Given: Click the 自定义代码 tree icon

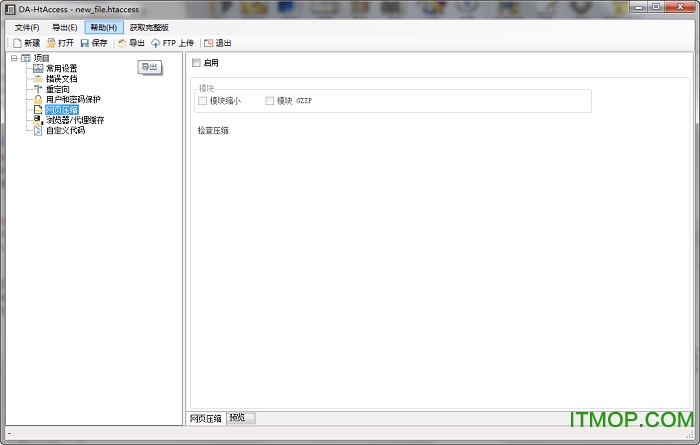Looking at the screenshot, I should [38, 130].
